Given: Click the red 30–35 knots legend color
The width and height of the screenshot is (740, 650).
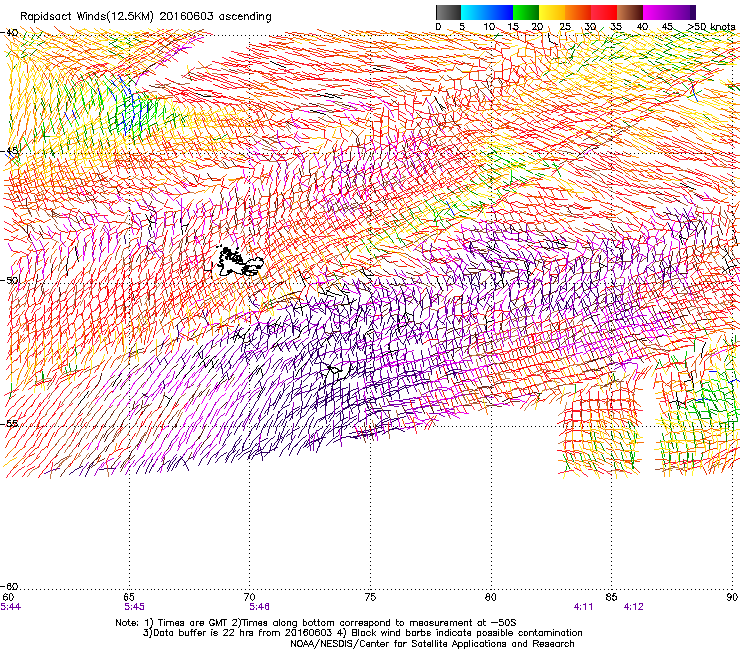Looking at the screenshot, I should (604, 12).
